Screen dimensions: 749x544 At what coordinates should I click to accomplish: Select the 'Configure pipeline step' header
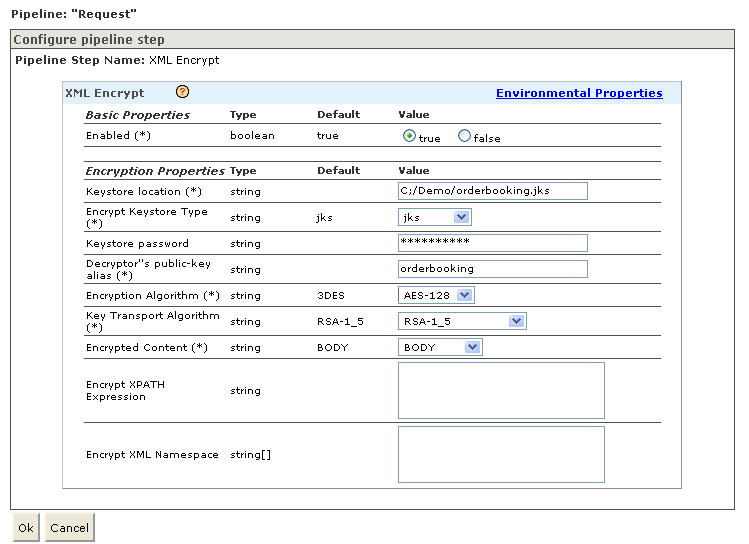[x=89, y=39]
